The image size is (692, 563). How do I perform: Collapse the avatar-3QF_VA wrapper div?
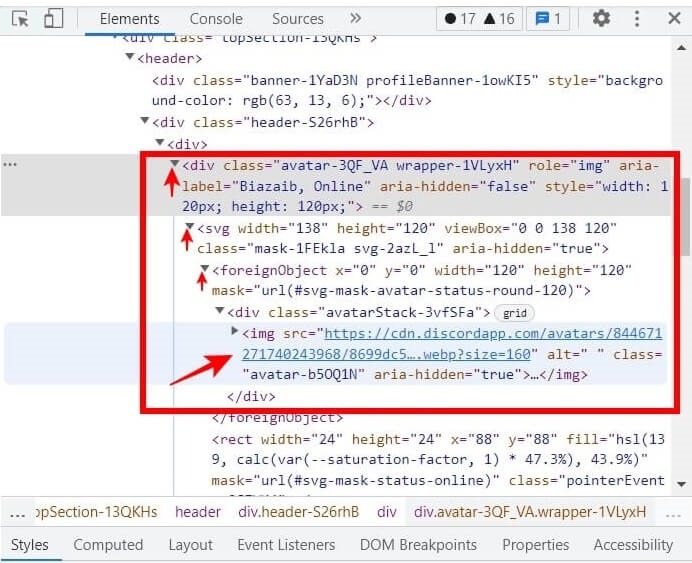(x=176, y=165)
